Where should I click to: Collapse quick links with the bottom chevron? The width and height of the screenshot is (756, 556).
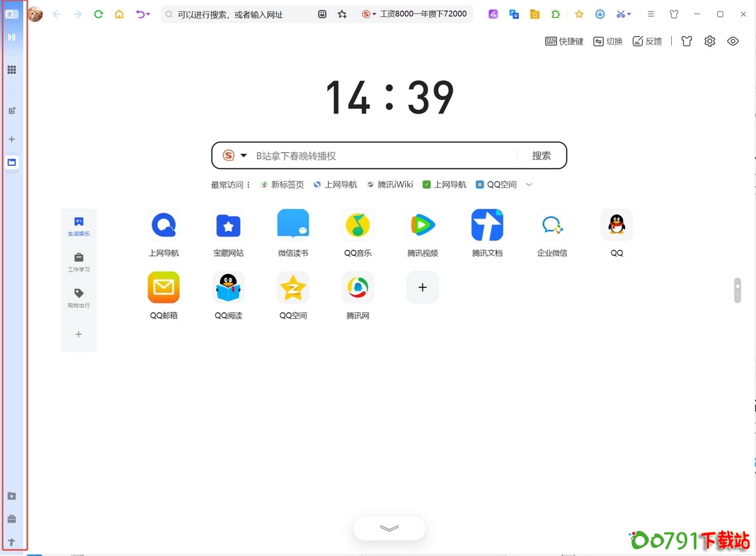(389, 528)
